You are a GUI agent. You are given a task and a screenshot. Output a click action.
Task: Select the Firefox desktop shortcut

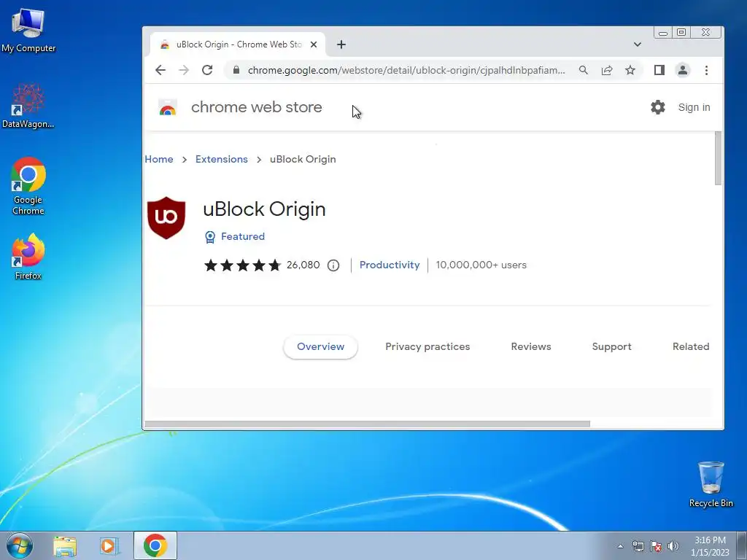coord(28,257)
